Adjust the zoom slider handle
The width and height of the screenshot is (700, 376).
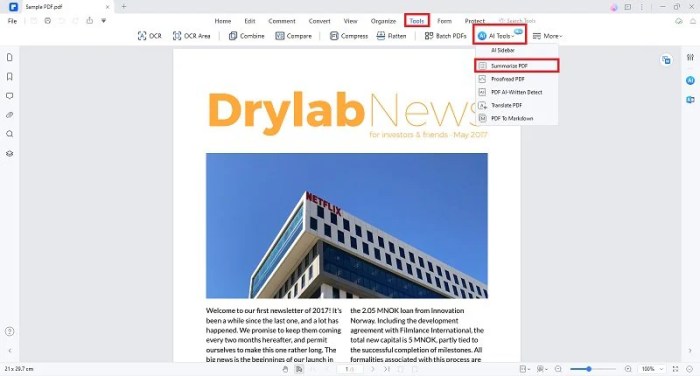click(x=589, y=369)
